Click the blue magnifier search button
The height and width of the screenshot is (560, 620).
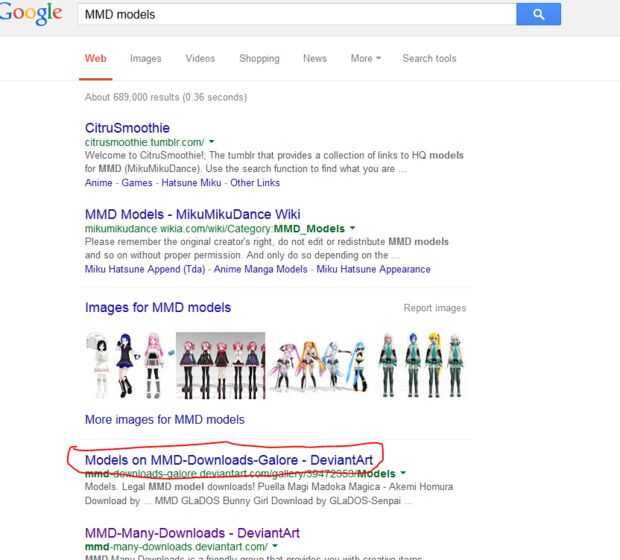[x=538, y=14]
